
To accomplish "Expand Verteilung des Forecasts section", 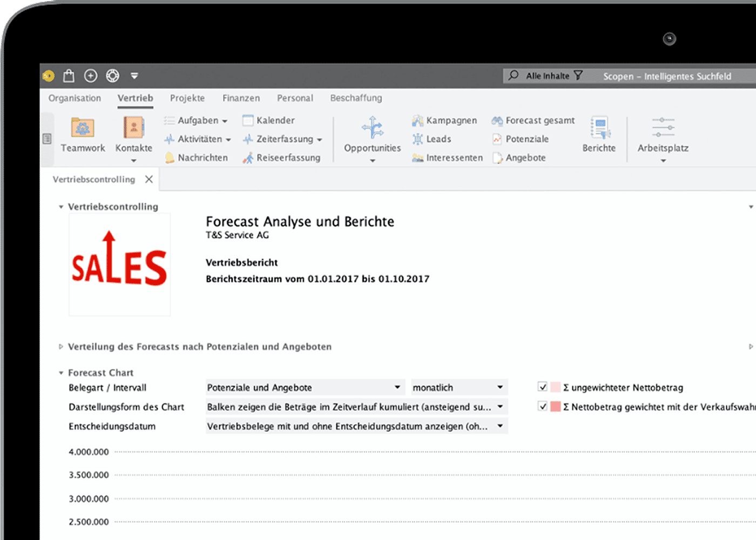I will [61, 347].
